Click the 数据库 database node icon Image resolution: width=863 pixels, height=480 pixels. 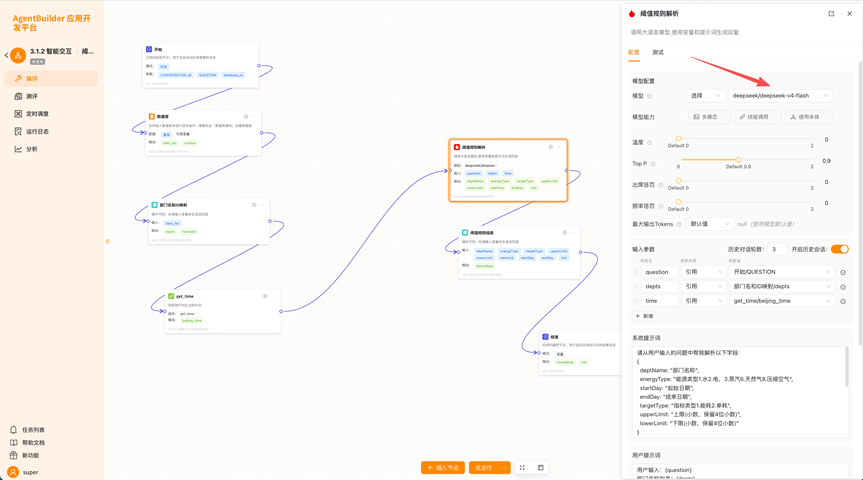[152, 117]
